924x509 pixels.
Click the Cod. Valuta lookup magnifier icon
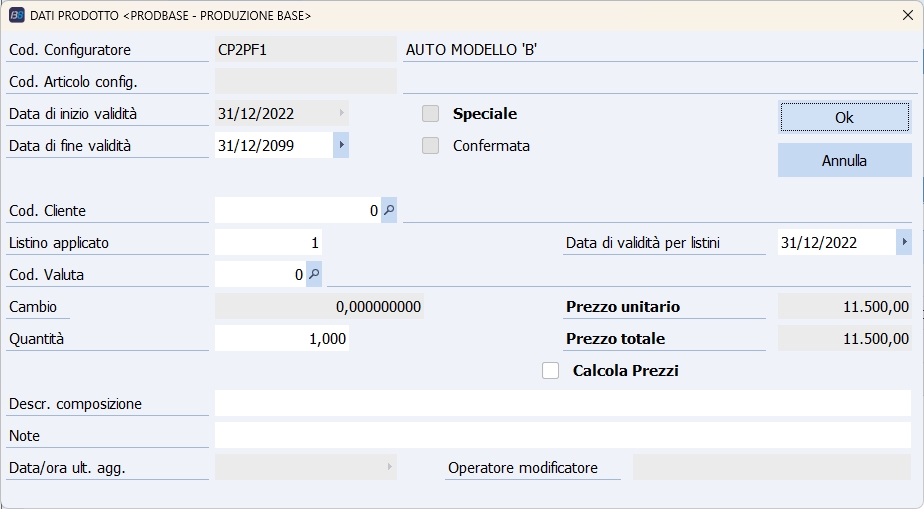(x=314, y=274)
